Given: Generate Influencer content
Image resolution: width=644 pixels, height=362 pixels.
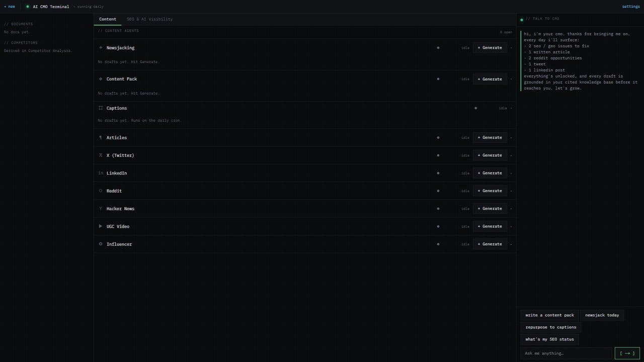Looking at the screenshot, I should tap(490, 244).
